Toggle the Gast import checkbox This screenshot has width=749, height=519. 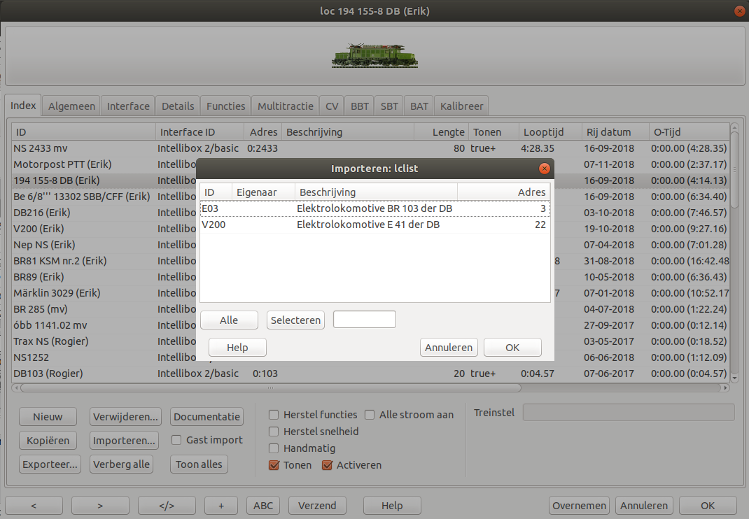[x=177, y=440]
